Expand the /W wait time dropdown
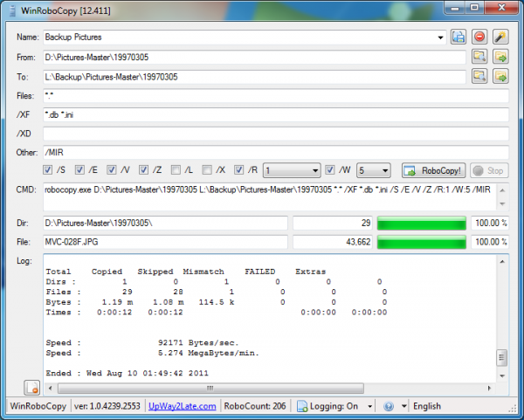The width and height of the screenshot is (524, 420). [x=374, y=171]
